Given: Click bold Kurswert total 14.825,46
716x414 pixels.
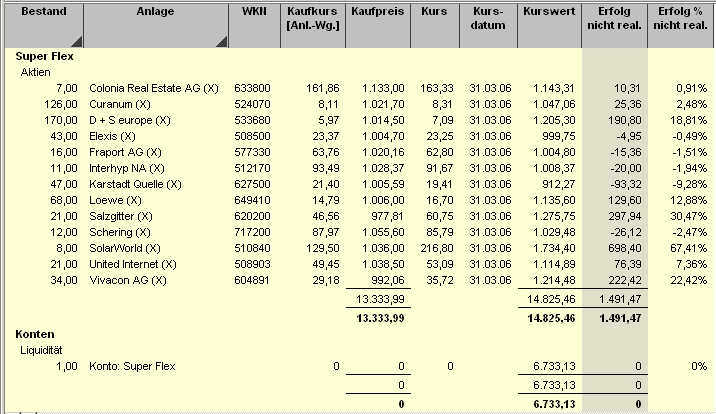Looking at the screenshot, I should pyautogui.click(x=551, y=318).
